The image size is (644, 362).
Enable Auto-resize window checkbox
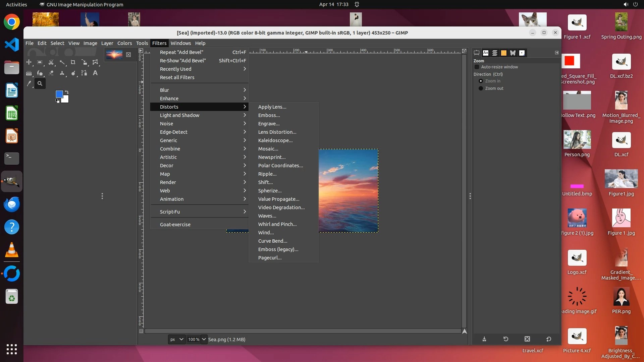pyautogui.click(x=477, y=67)
